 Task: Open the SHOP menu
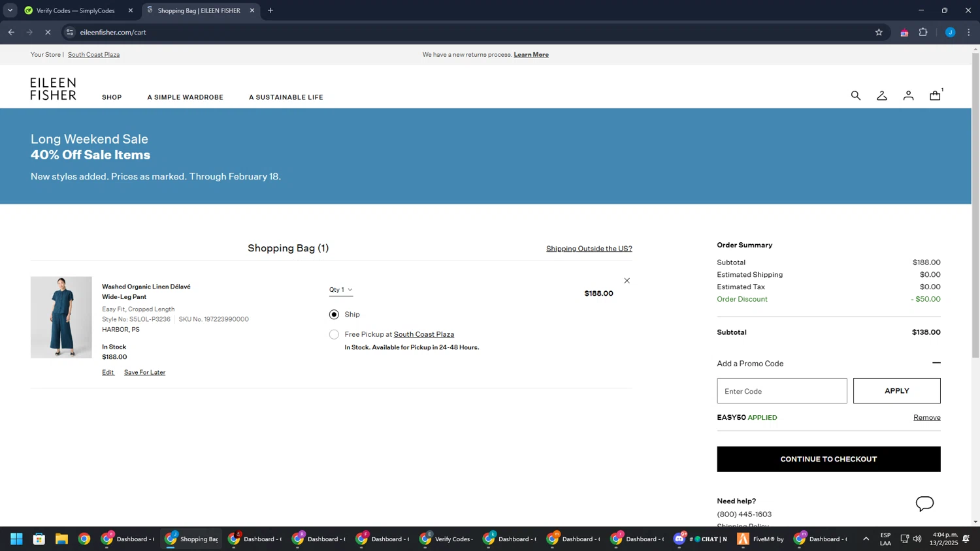(x=112, y=97)
